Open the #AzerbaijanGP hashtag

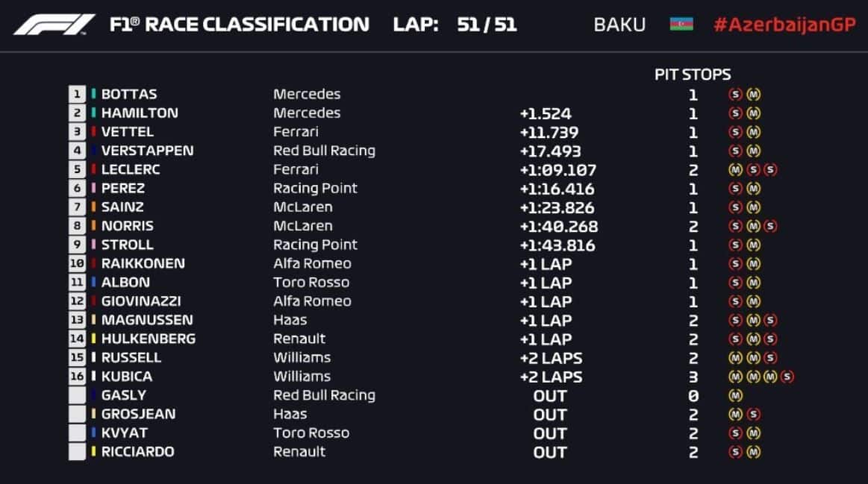784,25
